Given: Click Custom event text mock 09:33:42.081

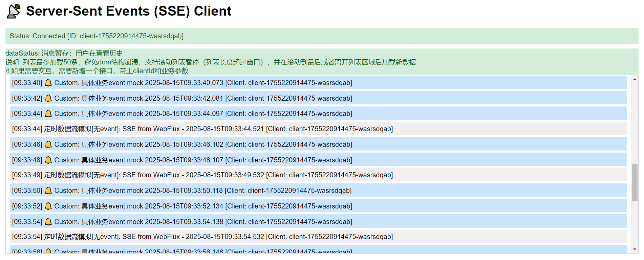Looking at the screenshot, I should (203, 98).
